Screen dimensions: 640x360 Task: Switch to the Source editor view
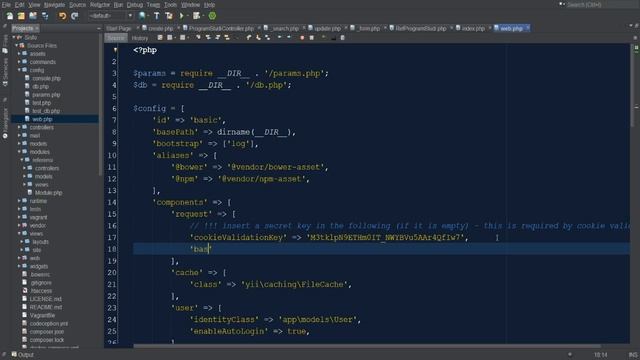[x=116, y=38]
